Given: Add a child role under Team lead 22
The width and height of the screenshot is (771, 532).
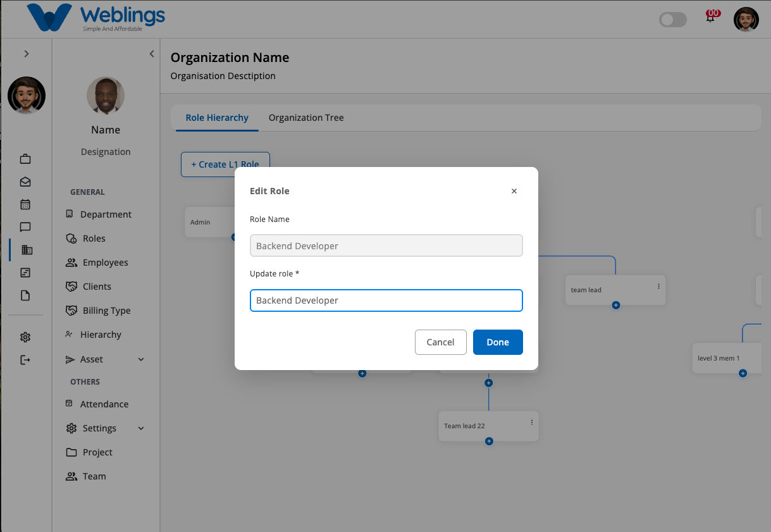Looking at the screenshot, I should [489, 441].
